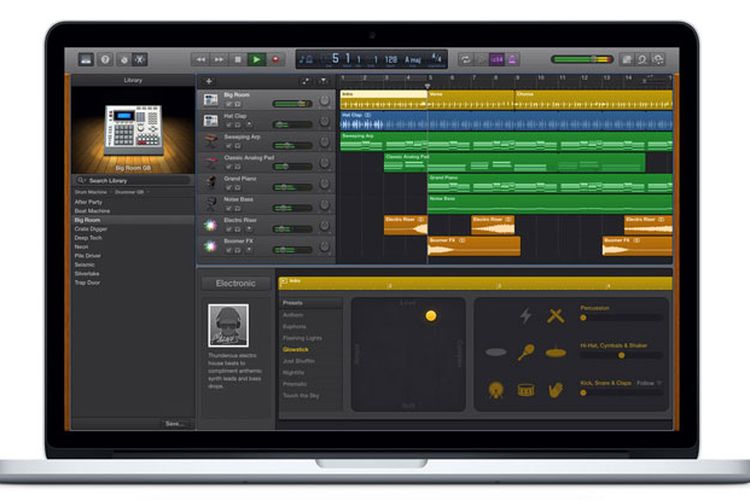Open the Editors scissors icon

pyautogui.click(x=139, y=60)
